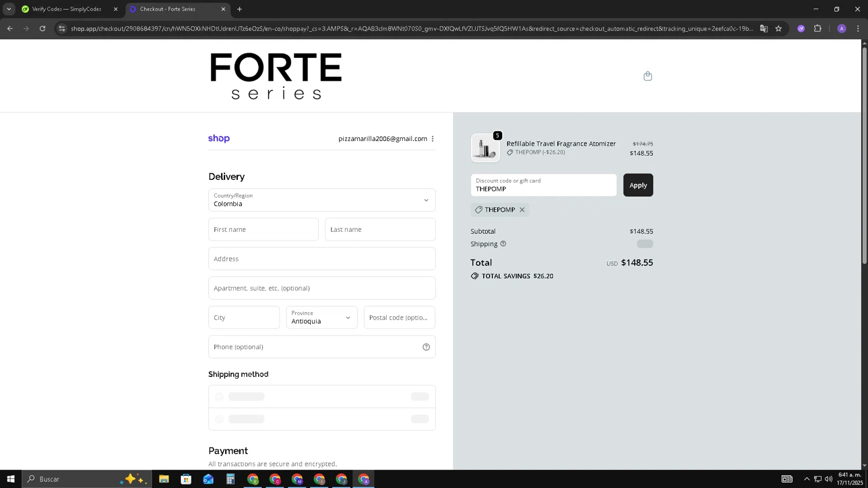This screenshot has width=868, height=488.
Task: Click the Total $148.55 amount
Action: (637, 263)
